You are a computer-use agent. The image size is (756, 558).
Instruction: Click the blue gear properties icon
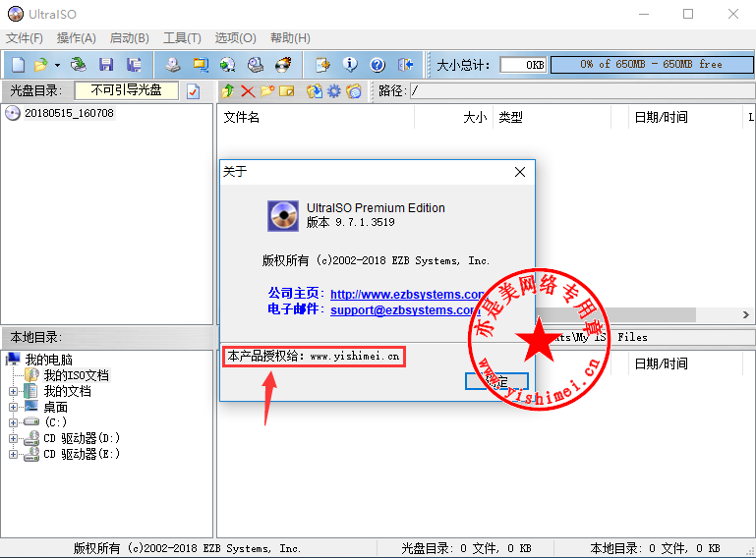pos(334,91)
